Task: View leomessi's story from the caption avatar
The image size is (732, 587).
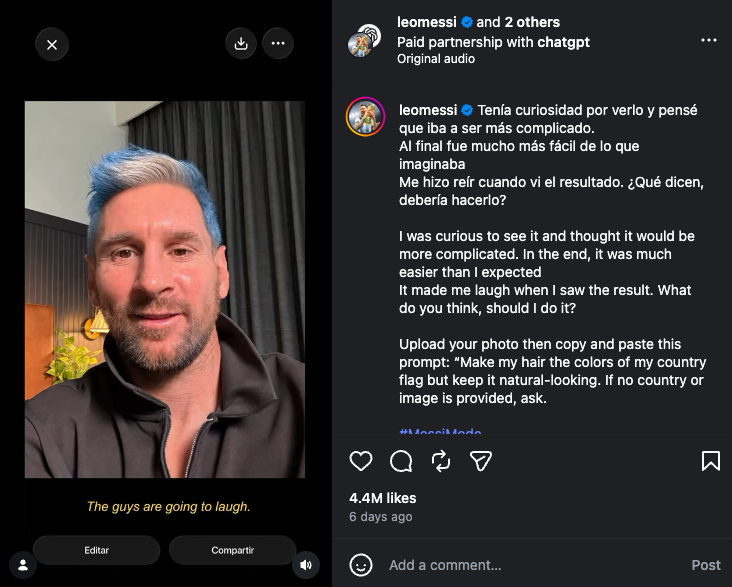Action: (x=366, y=117)
